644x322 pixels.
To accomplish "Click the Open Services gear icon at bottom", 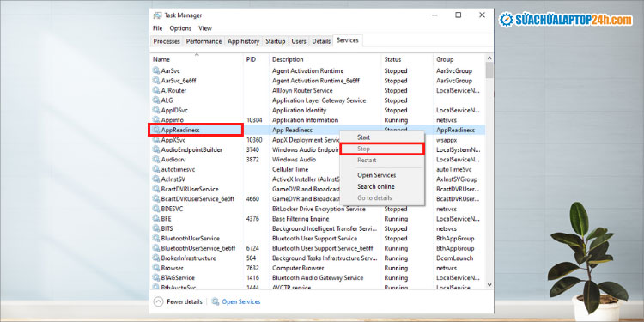I will point(216,301).
